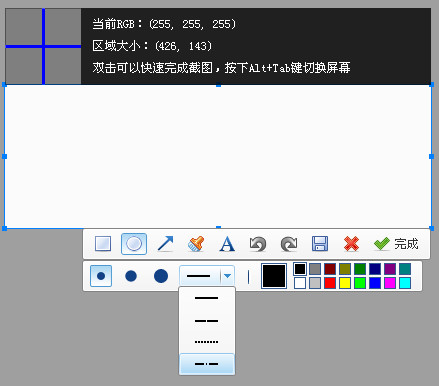
Task: Select the brush paint tool
Action: (196, 244)
